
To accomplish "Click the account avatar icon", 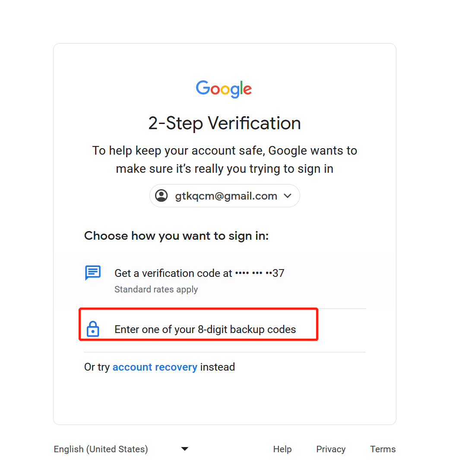I will [x=162, y=196].
